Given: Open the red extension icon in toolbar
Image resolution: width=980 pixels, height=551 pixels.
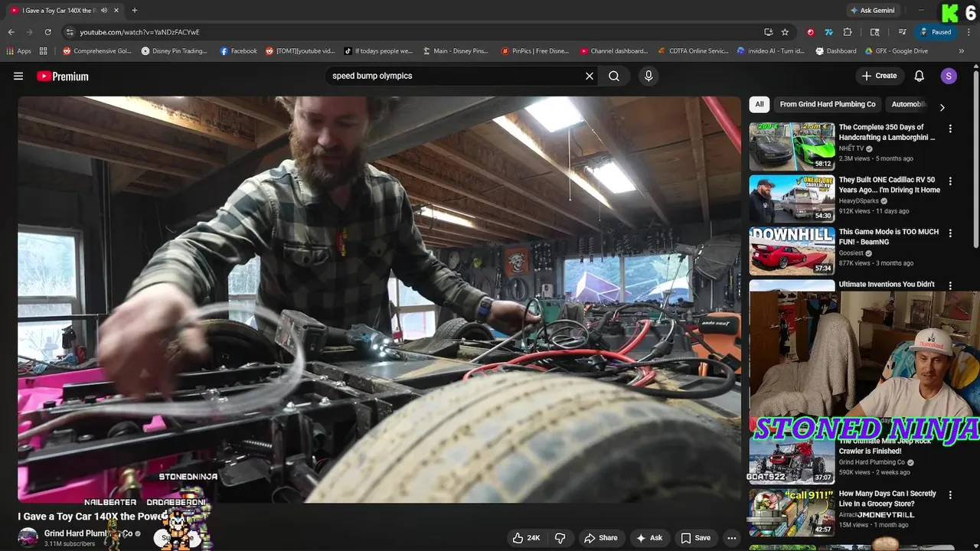Looking at the screenshot, I should pos(810,32).
